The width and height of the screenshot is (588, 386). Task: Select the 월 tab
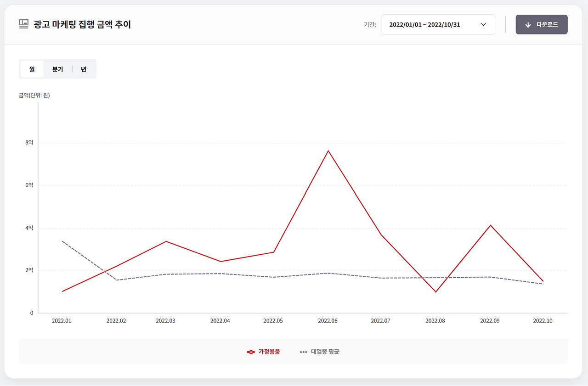(31, 68)
